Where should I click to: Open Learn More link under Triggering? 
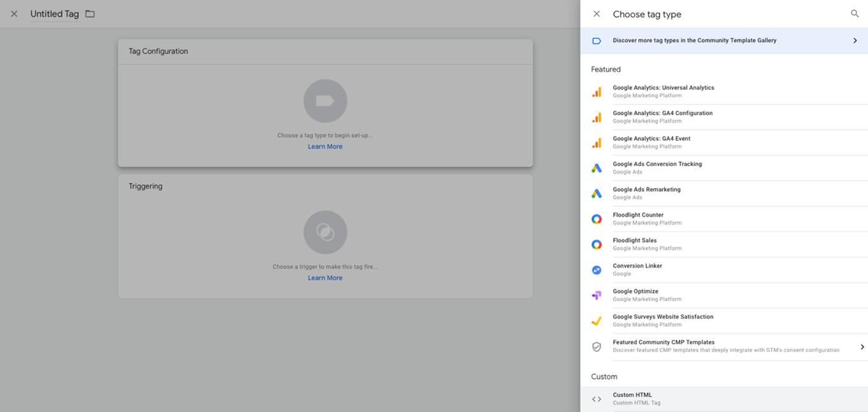pyautogui.click(x=325, y=278)
